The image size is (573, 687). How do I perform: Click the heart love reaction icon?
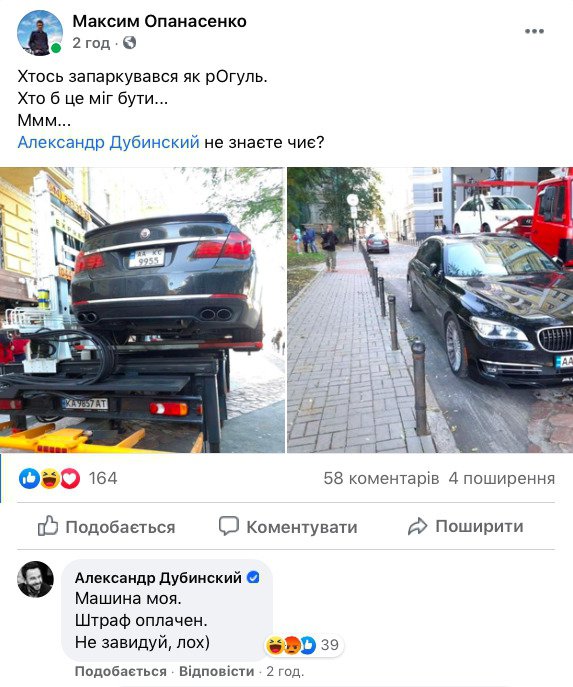[x=70, y=478]
